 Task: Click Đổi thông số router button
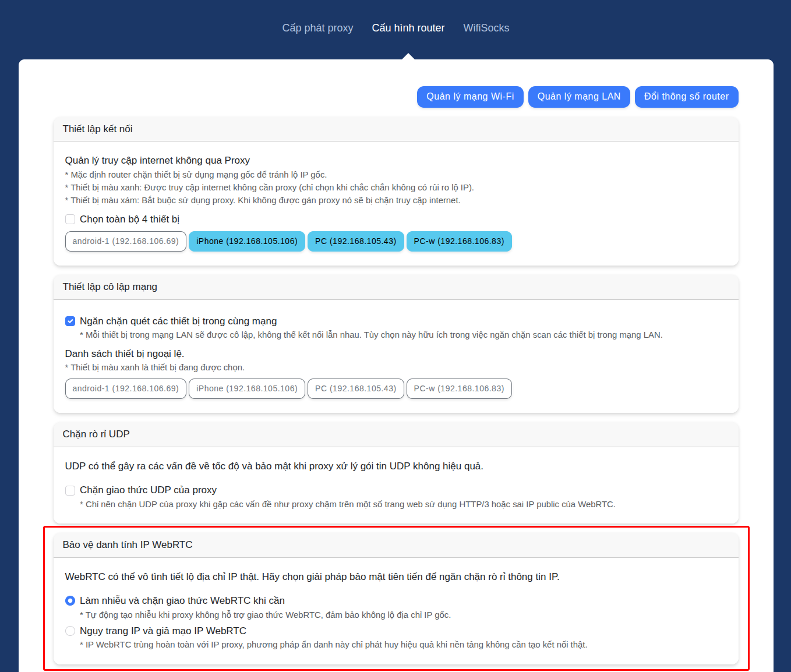[686, 97]
